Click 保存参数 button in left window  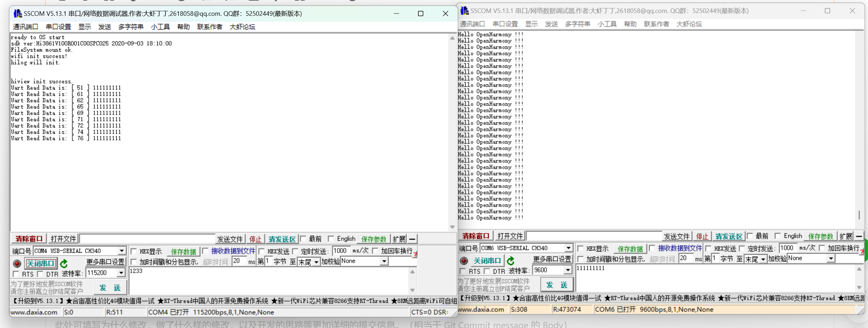point(374,239)
